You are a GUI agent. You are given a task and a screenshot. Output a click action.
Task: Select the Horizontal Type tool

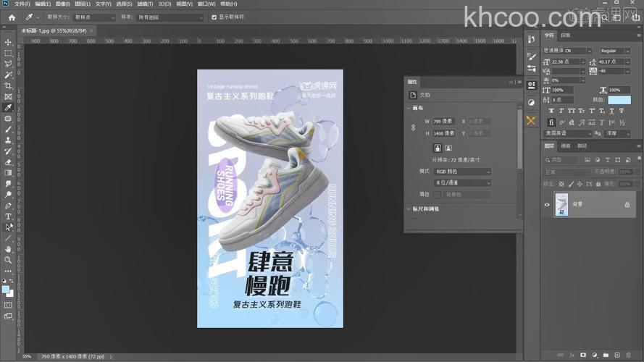(8, 216)
